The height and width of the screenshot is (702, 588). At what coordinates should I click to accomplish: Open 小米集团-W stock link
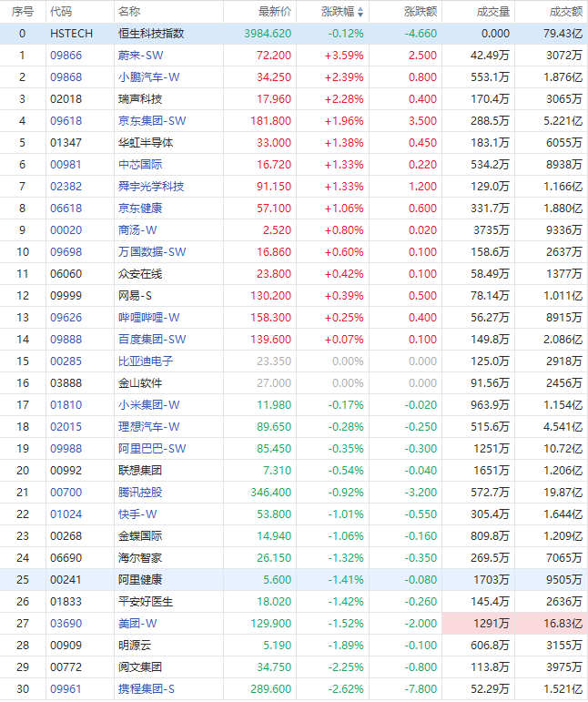click(148, 405)
